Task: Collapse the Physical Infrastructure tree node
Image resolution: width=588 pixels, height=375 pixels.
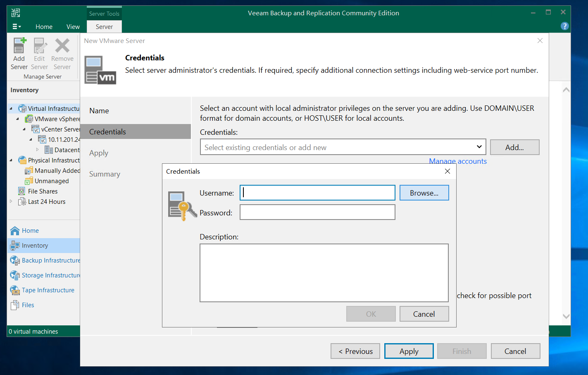Action: point(11,160)
